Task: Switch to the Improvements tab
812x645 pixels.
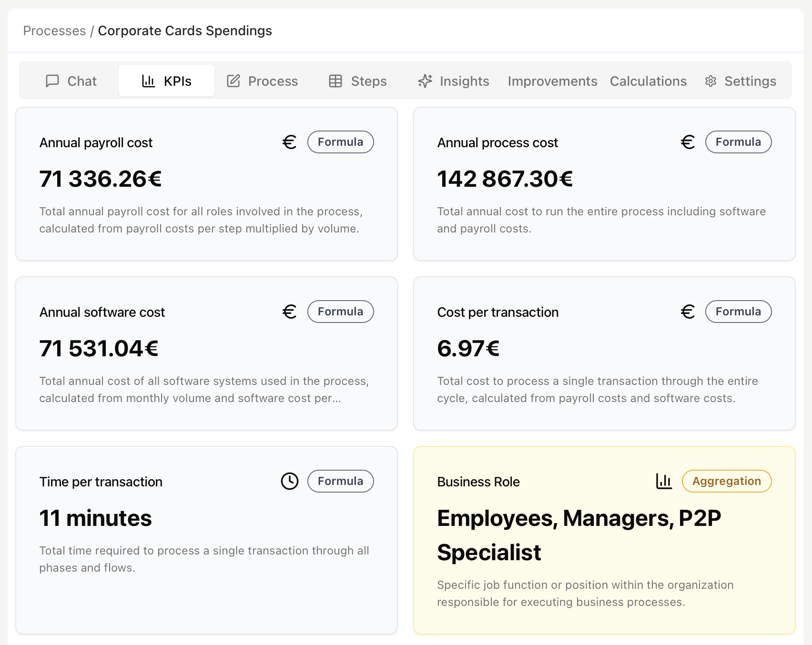Action: pyautogui.click(x=553, y=81)
